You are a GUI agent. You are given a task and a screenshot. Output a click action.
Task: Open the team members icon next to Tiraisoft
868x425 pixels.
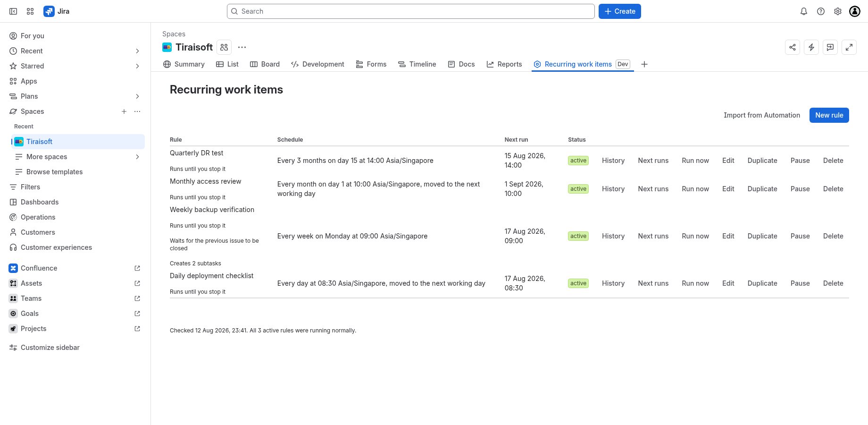pos(224,47)
